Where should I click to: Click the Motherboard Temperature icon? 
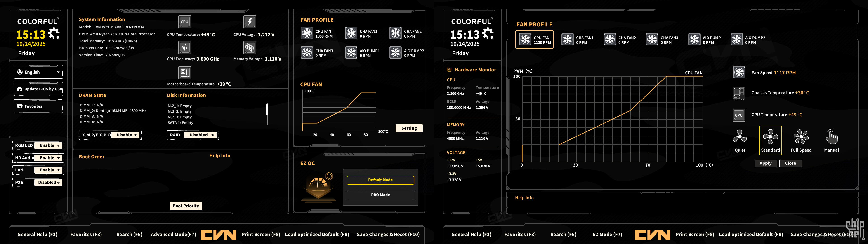pos(184,73)
